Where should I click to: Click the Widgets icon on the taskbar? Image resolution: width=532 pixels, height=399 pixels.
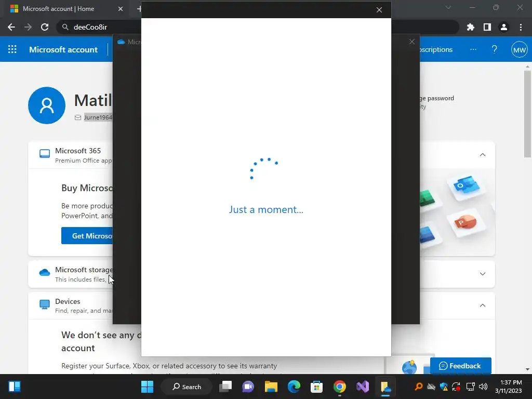point(14,387)
